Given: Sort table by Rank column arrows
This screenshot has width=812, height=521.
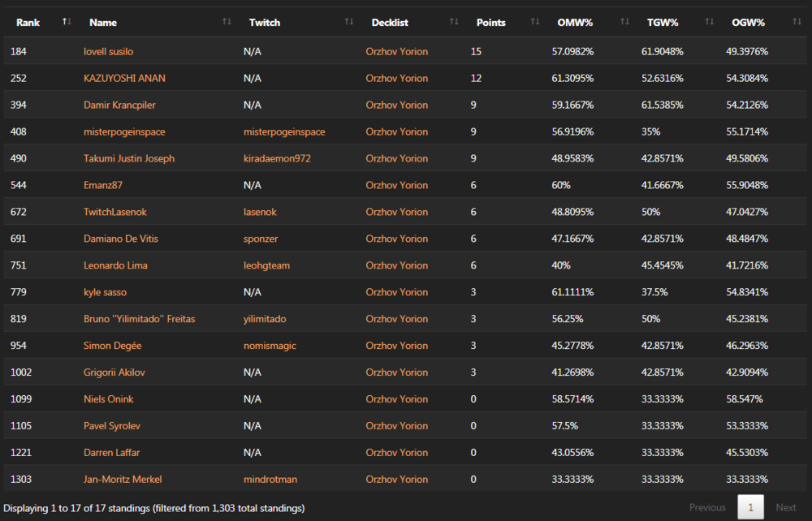Looking at the screenshot, I should 66,22.
